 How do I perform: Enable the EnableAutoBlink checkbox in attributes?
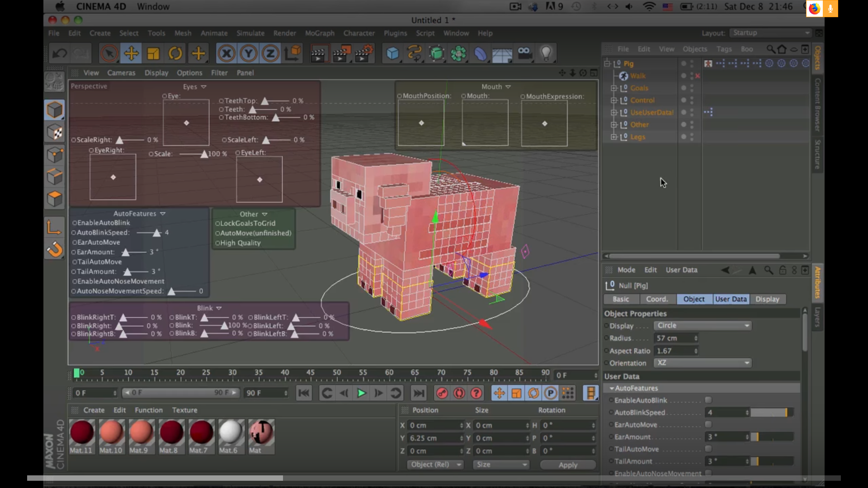[x=708, y=400]
